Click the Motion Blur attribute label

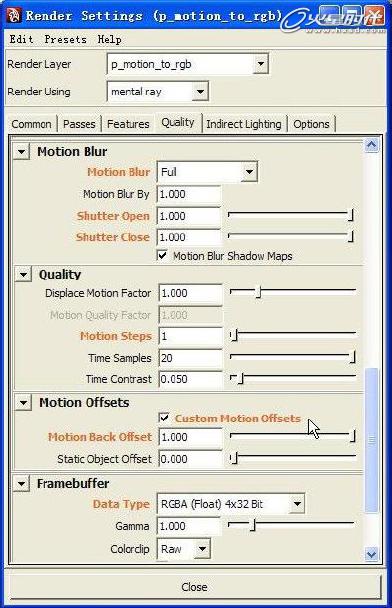pos(118,172)
